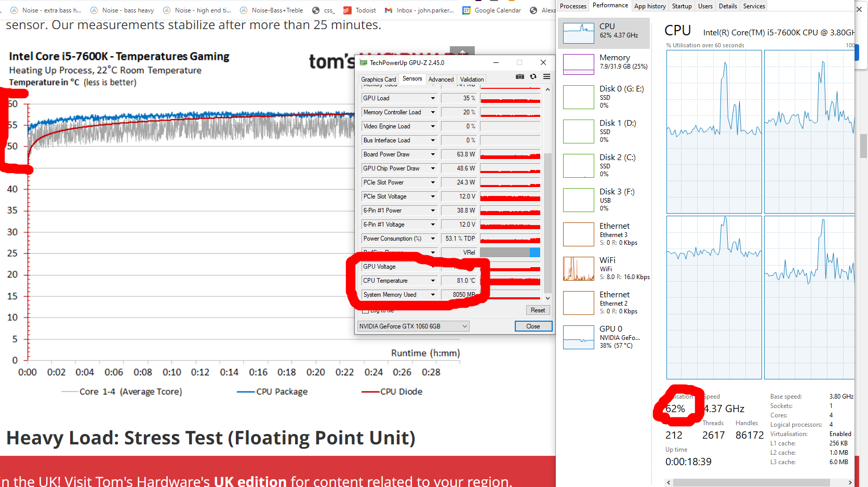Screen dimensions: 868x487
Task: Open the Services tab in Task Manager
Action: 754,6
